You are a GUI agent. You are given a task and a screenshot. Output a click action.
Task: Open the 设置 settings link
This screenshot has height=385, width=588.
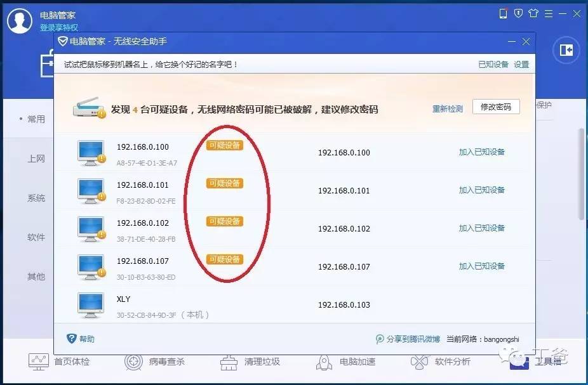click(521, 65)
